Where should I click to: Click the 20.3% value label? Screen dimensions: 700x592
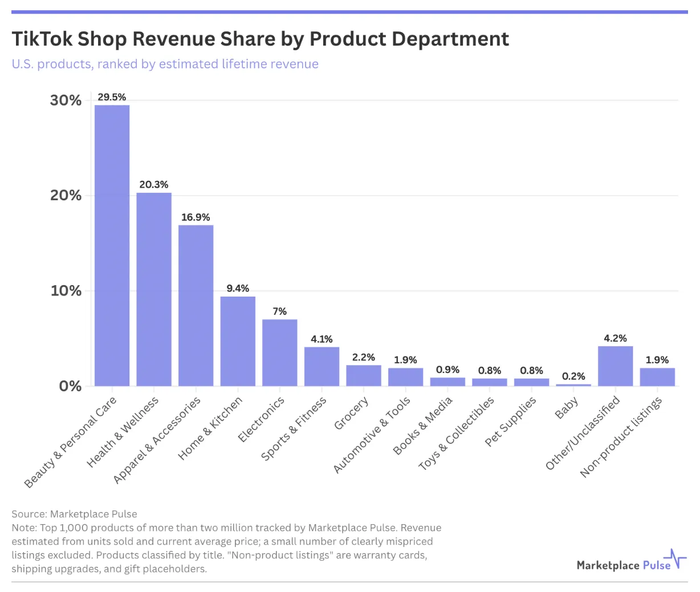click(x=154, y=185)
